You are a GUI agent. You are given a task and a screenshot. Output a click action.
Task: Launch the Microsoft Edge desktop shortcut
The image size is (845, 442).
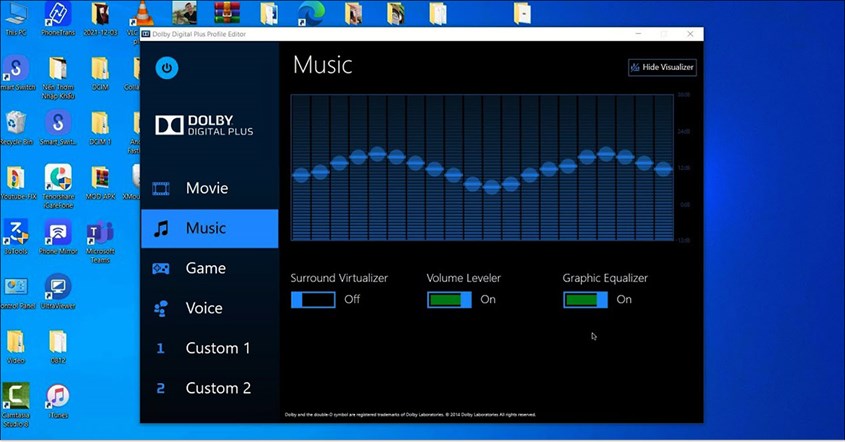311,13
